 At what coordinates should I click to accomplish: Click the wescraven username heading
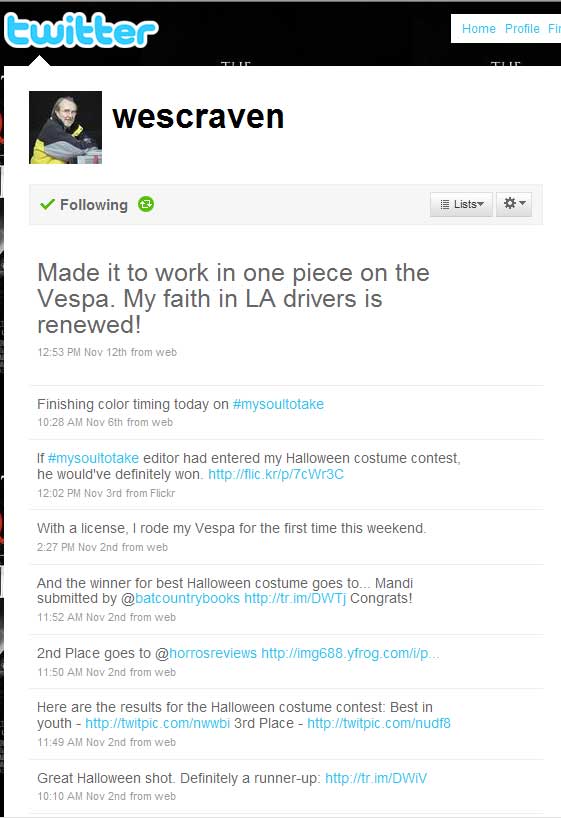(198, 116)
